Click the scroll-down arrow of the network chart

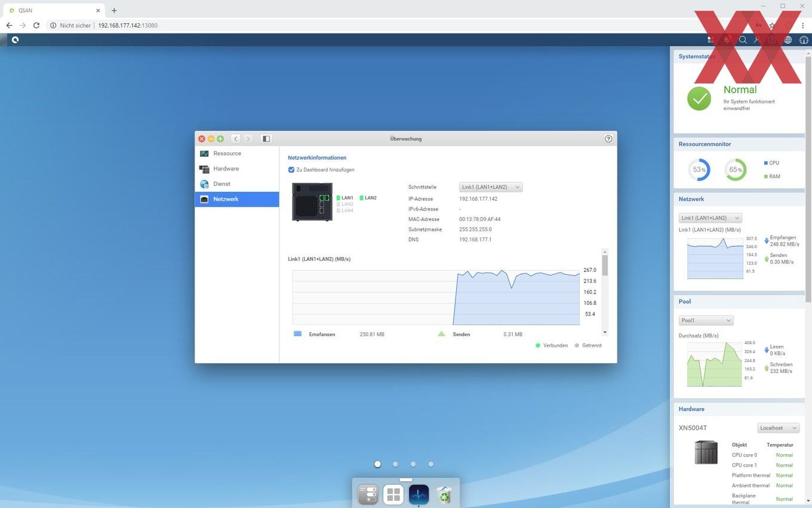pyautogui.click(x=605, y=332)
